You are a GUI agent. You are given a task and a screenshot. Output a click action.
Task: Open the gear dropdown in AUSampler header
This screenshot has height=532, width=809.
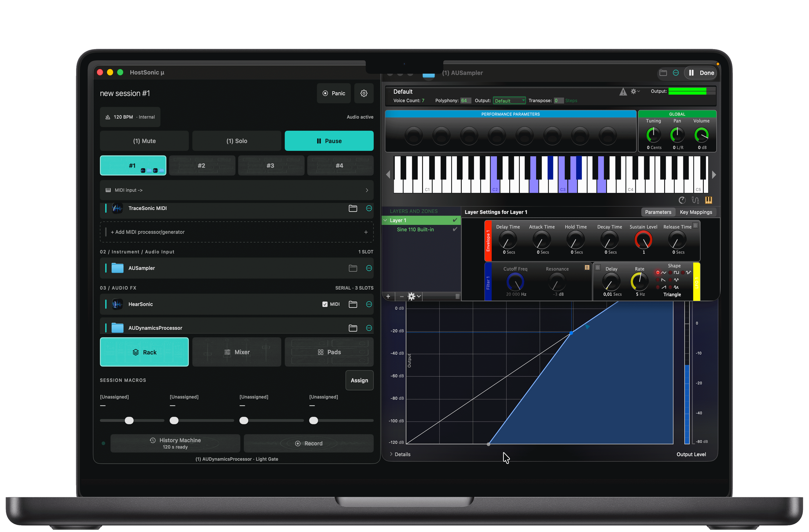(x=635, y=91)
